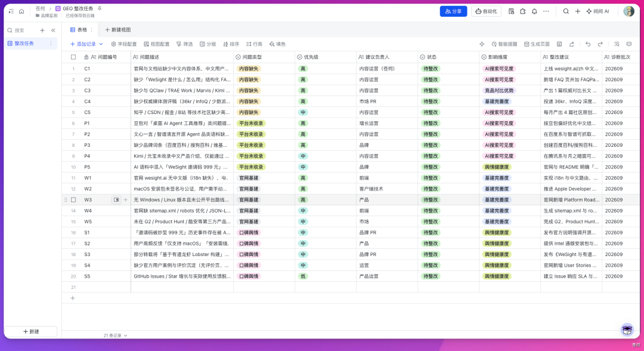Open the user avatar menu
This screenshot has width=644, height=351.
628,11
